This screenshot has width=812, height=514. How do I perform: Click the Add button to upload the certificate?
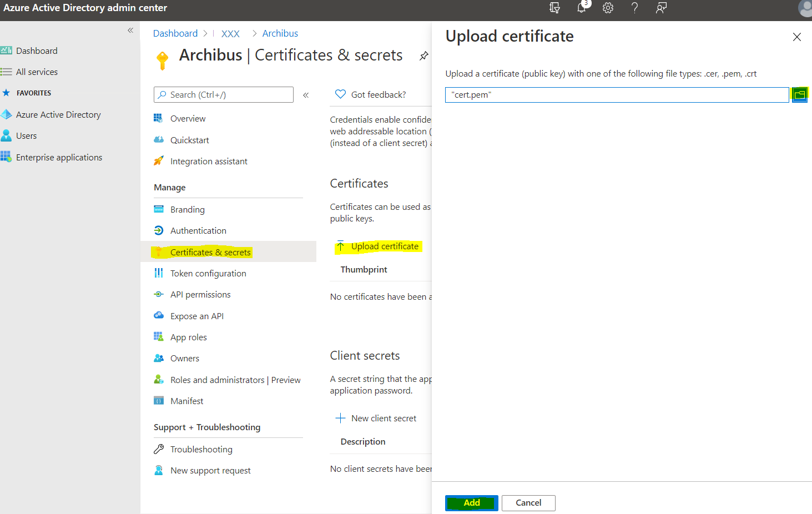(x=471, y=503)
